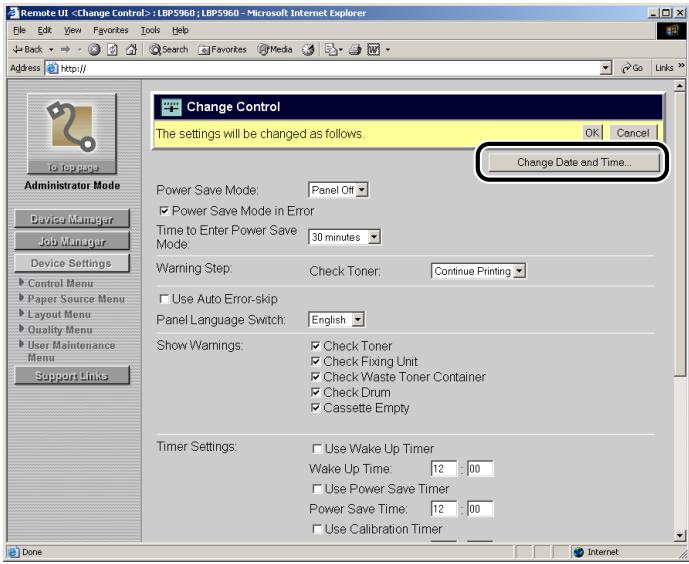
Task: Open the Media pane
Action: pos(275,50)
